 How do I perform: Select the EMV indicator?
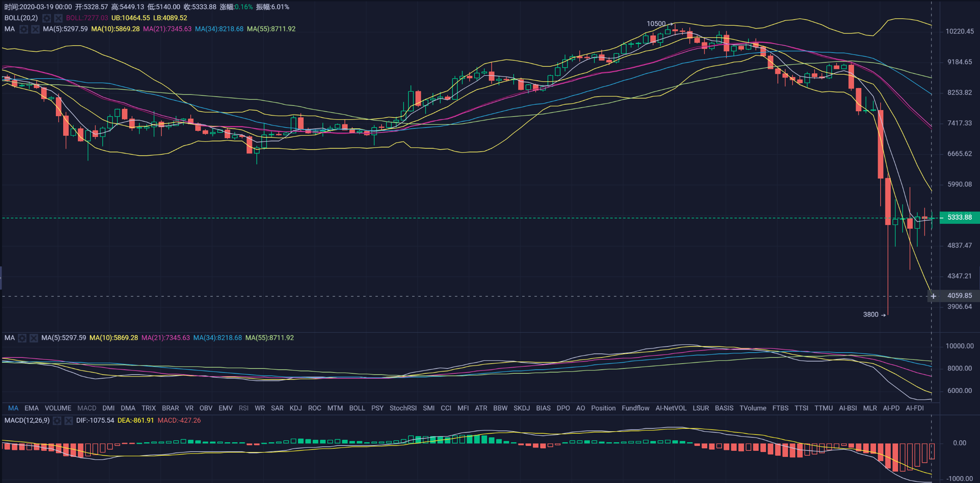coord(225,408)
